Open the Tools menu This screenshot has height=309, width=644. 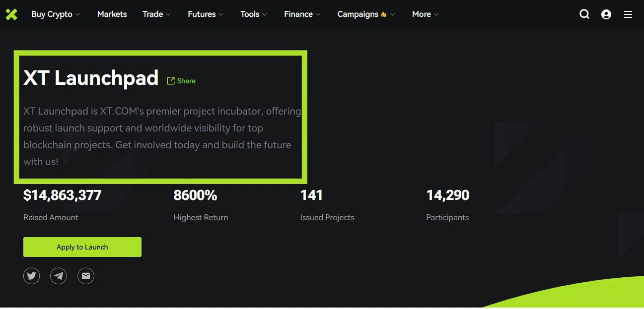pyautogui.click(x=250, y=14)
